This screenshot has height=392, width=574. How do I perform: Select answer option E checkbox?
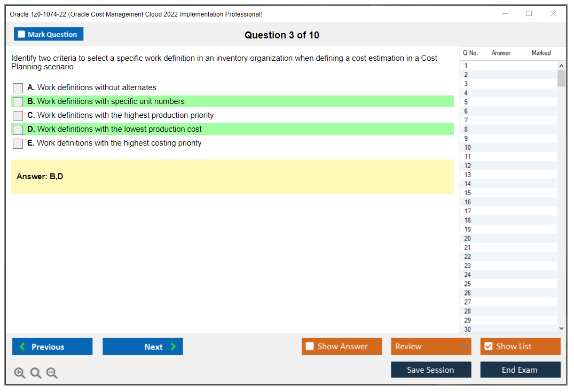pos(18,143)
